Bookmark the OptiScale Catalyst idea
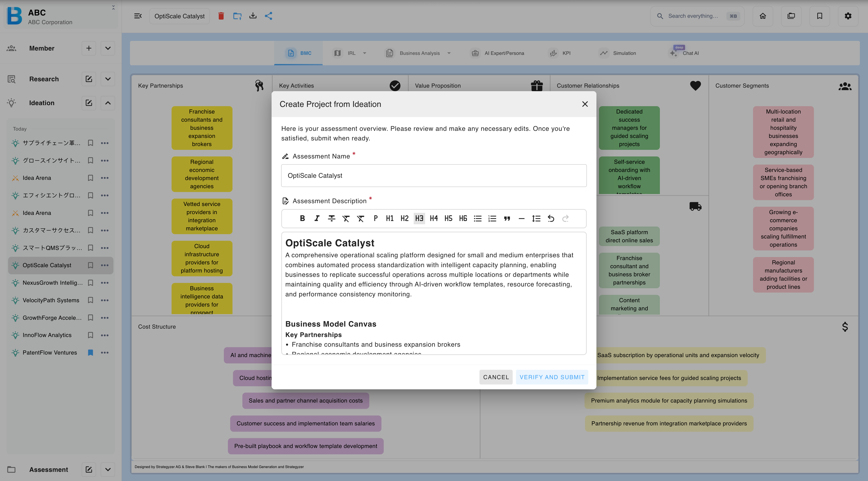 (x=90, y=265)
